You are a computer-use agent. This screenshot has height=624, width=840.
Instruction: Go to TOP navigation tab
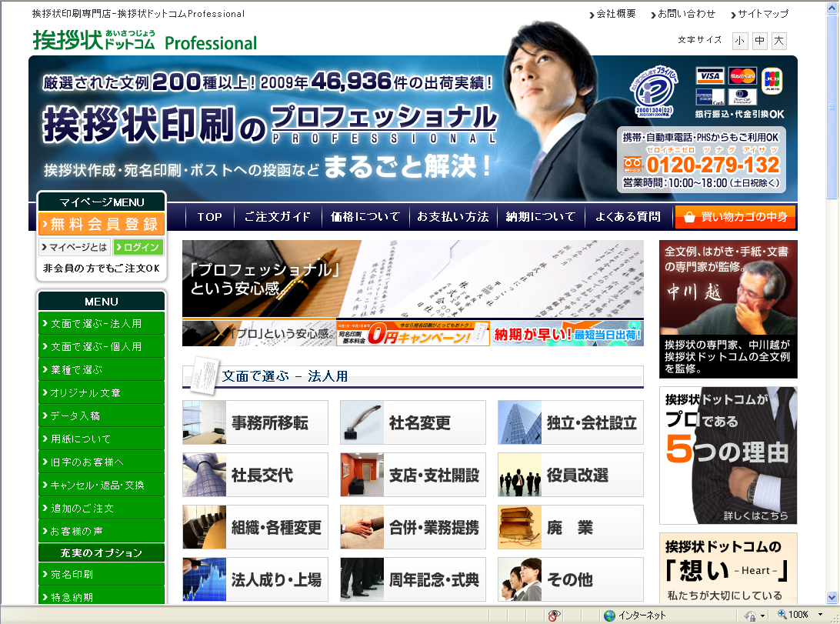point(209,217)
